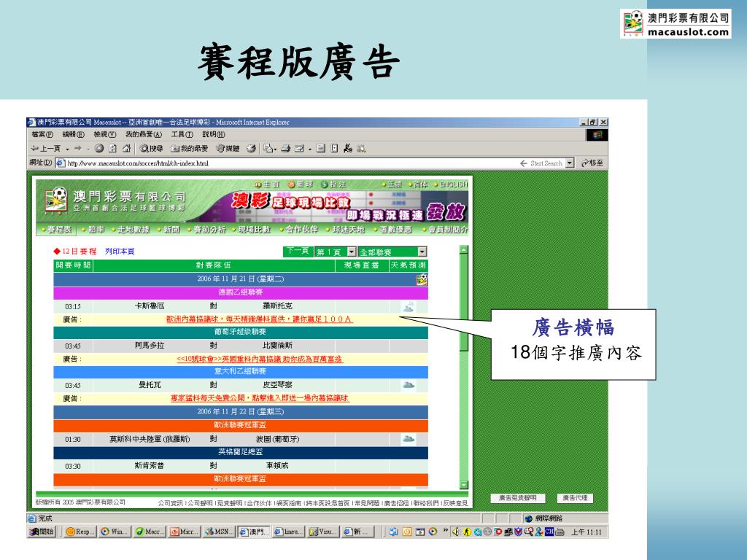Switch the site language to 简体

(x=418, y=184)
